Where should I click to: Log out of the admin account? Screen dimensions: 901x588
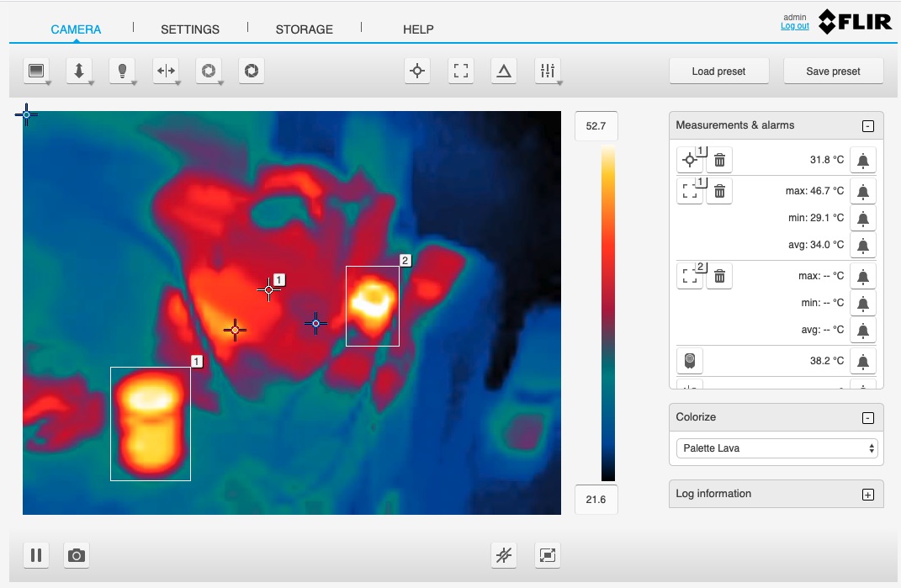tap(794, 26)
